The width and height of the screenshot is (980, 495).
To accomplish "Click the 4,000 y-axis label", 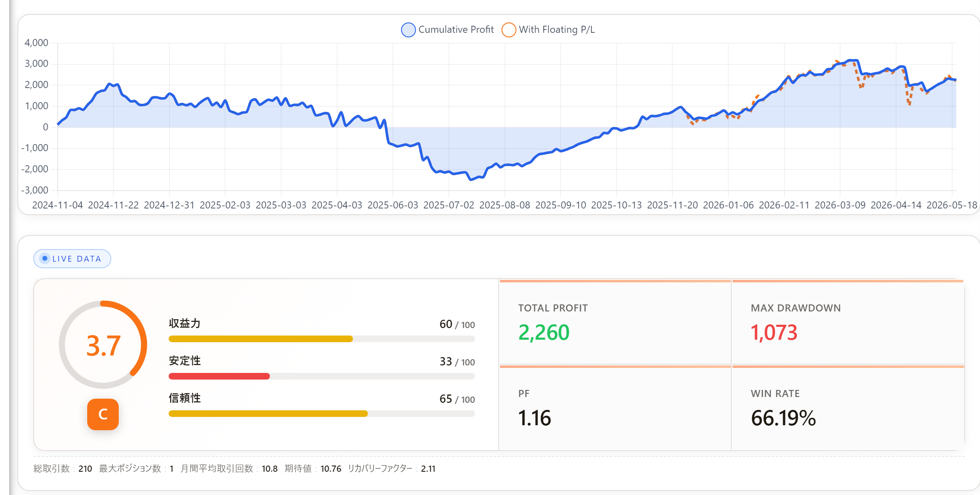I will (x=37, y=43).
